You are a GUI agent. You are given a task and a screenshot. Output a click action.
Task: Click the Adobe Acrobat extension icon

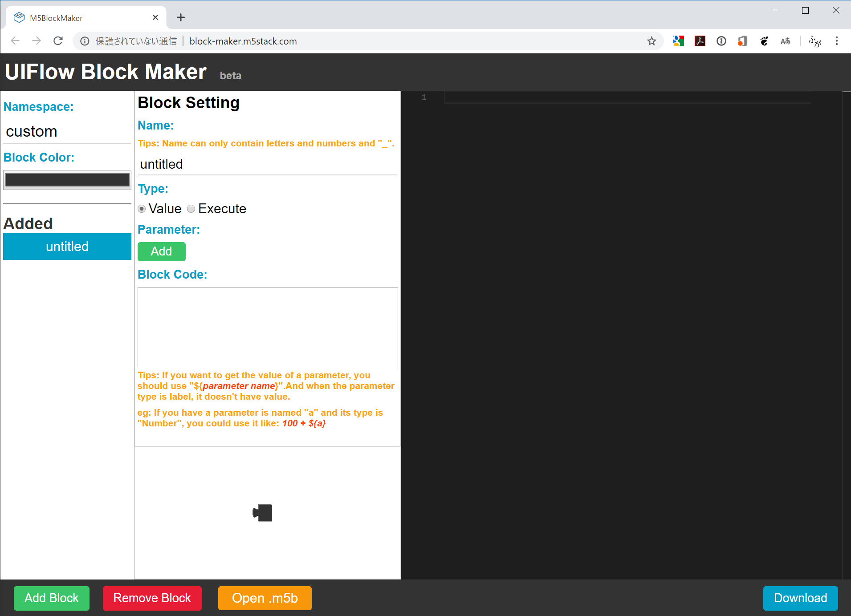pos(700,41)
